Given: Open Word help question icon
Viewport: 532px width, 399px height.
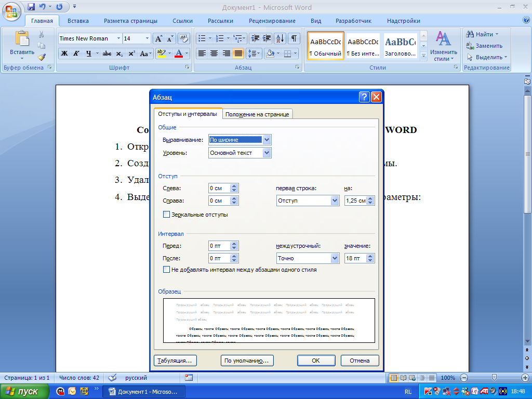Looking at the screenshot, I should pyautogui.click(x=526, y=20).
